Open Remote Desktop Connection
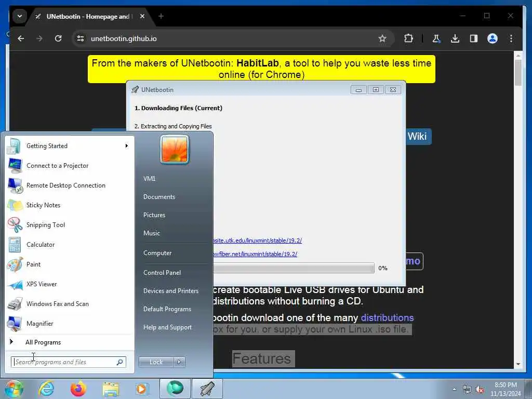 [x=70, y=185]
